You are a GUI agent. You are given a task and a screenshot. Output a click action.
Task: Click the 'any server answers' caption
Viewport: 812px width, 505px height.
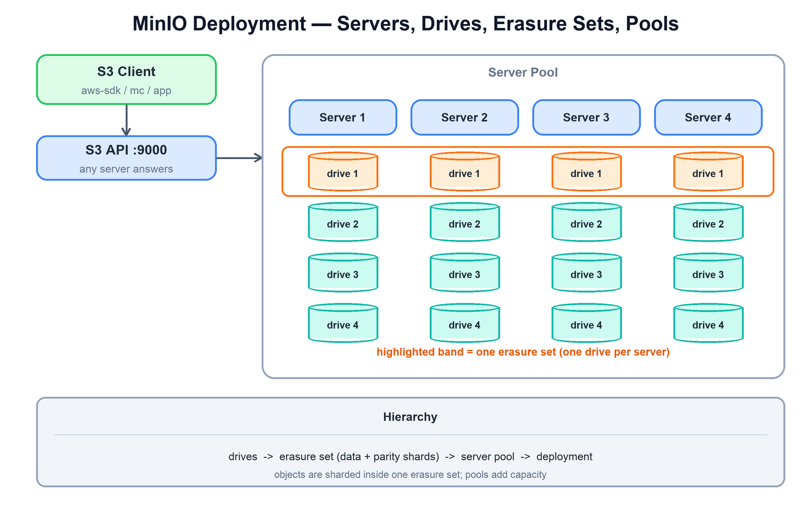coord(126,169)
